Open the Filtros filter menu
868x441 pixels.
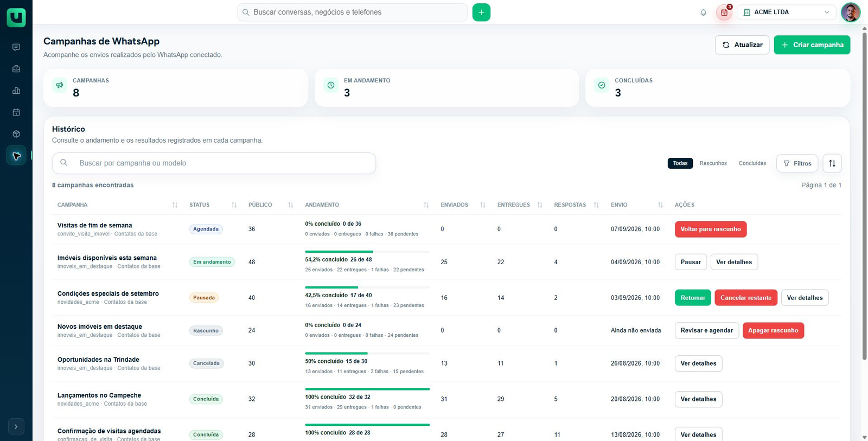(797, 163)
